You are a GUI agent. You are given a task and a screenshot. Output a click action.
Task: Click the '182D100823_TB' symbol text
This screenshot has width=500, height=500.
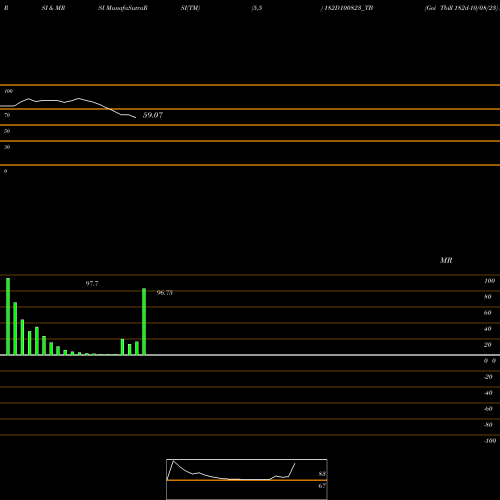click(349, 8)
